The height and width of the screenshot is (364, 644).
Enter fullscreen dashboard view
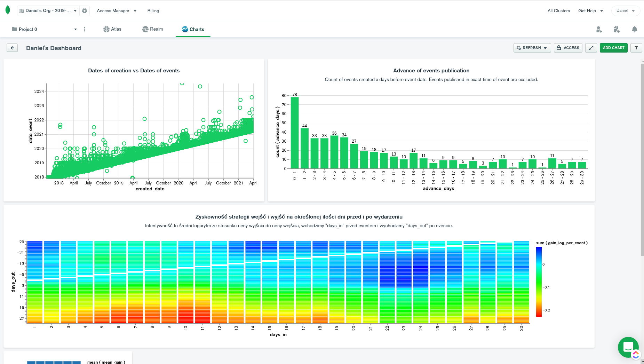[x=591, y=48]
